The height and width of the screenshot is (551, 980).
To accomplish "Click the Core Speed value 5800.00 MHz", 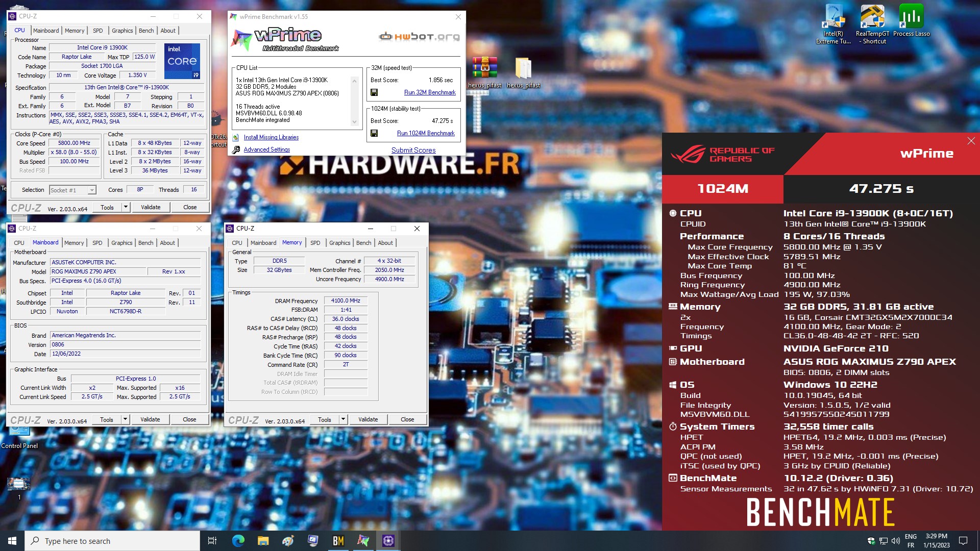I will point(74,143).
